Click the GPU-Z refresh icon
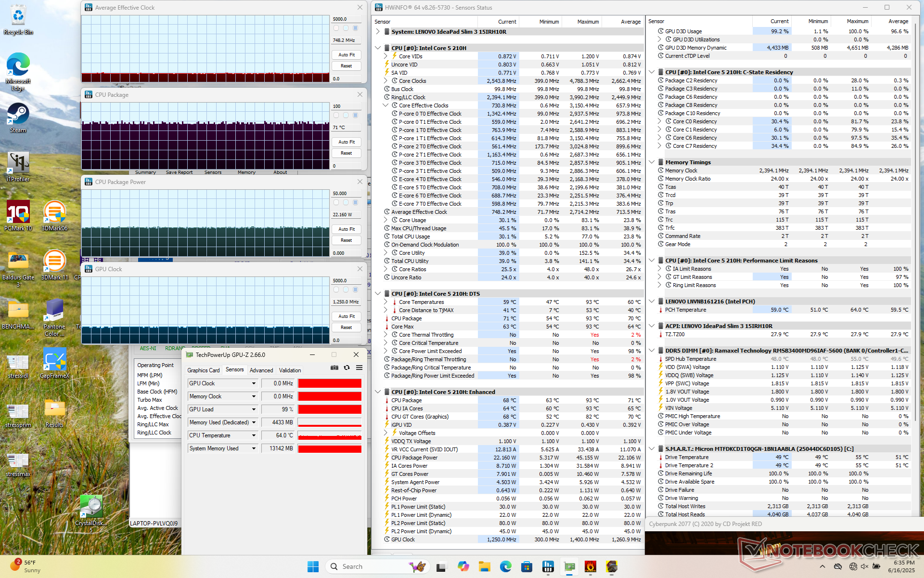The height and width of the screenshot is (578, 924). pos(346,368)
